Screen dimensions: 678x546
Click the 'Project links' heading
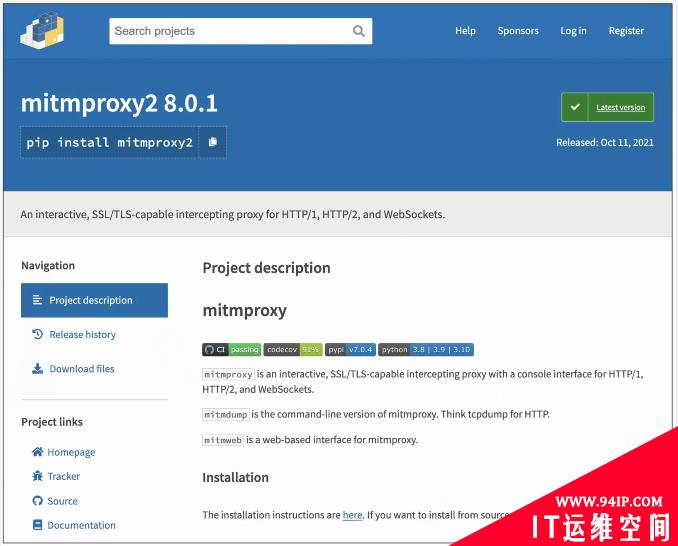[x=52, y=422]
